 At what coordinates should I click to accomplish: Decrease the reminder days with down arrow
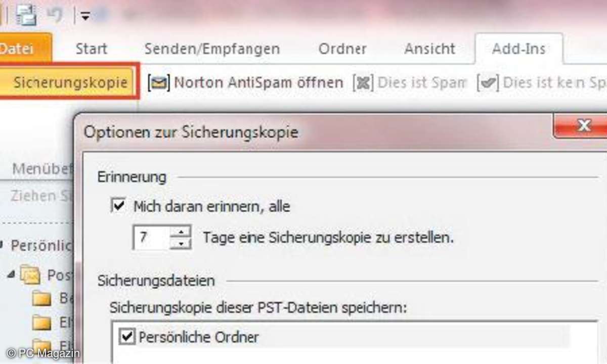click(181, 244)
